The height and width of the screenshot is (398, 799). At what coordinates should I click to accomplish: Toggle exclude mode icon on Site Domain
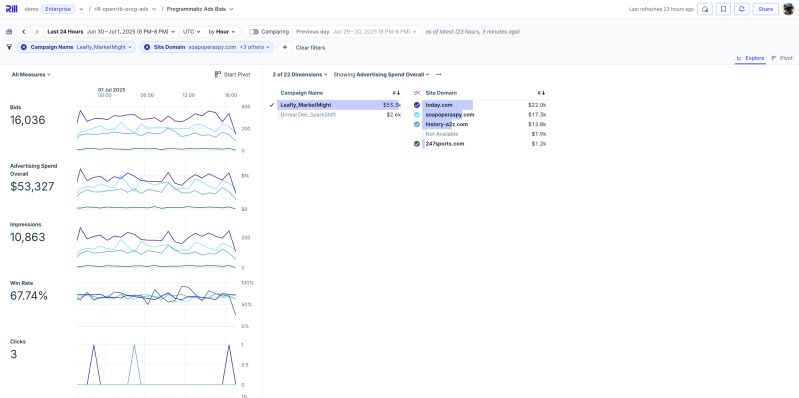(x=417, y=93)
